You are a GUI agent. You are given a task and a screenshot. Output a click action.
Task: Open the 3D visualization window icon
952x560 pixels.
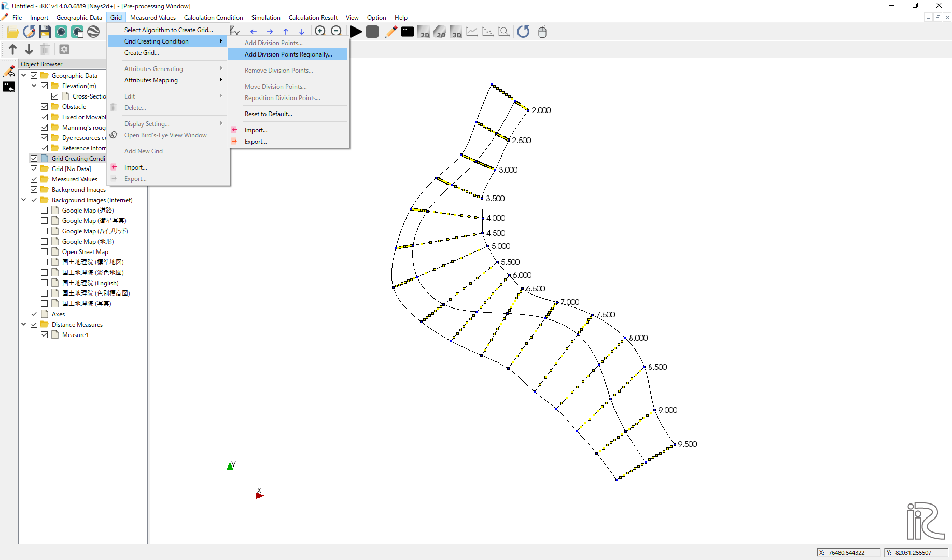pos(456,32)
